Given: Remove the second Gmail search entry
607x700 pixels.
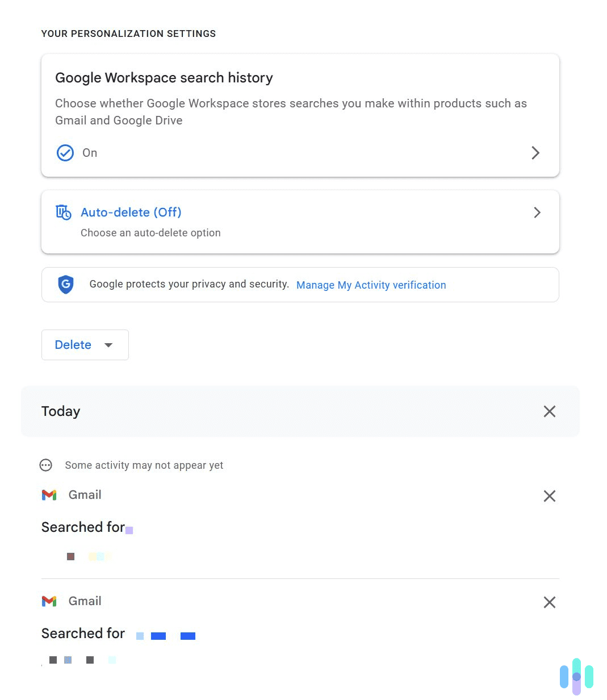Looking at the screenshot, I should tap(549, 602).
